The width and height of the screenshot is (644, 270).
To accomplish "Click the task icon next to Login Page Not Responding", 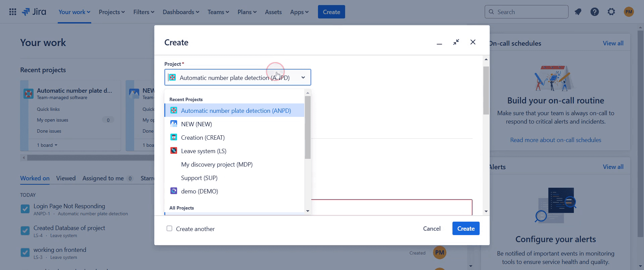I will pos(25,209).
